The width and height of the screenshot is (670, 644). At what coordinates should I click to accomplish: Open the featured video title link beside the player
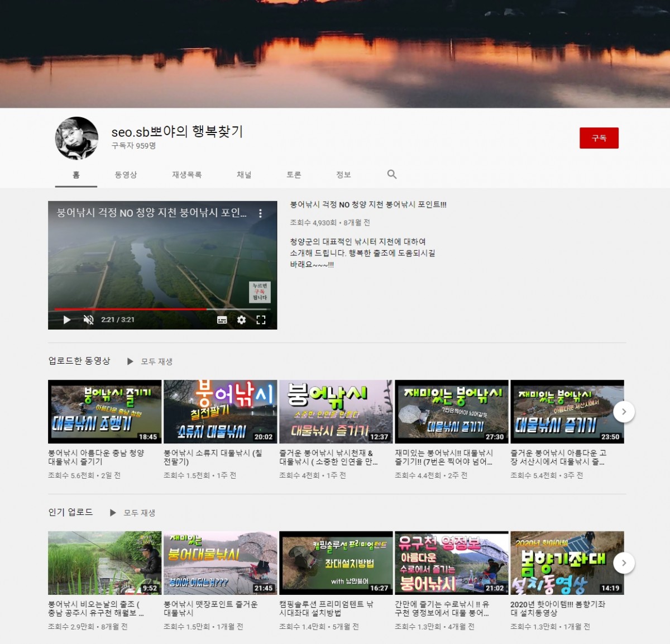tap(368, 205)
